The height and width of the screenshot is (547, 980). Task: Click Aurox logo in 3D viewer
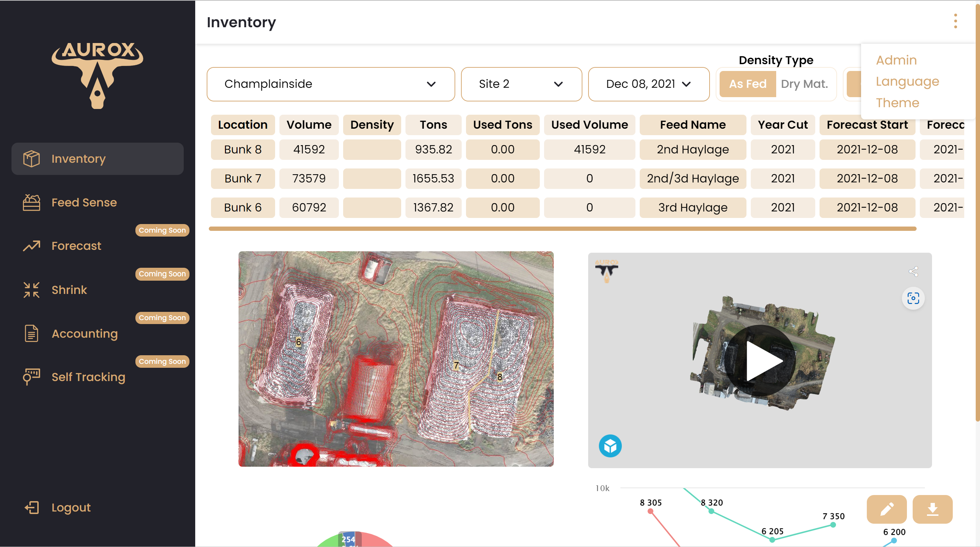(x=606, y=271)
